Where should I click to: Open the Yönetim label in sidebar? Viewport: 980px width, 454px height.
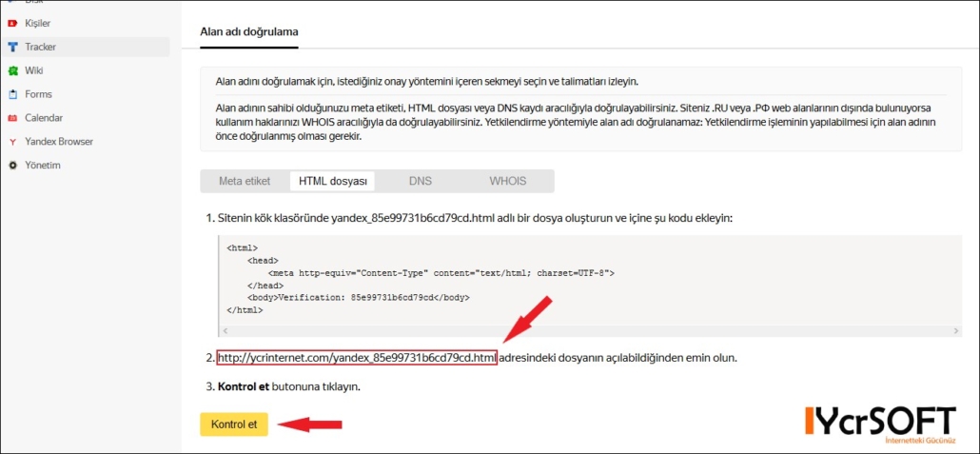coord(43,166)
